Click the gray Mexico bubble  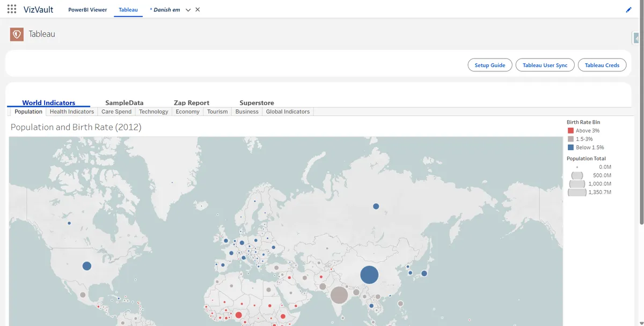coord(83,295)
